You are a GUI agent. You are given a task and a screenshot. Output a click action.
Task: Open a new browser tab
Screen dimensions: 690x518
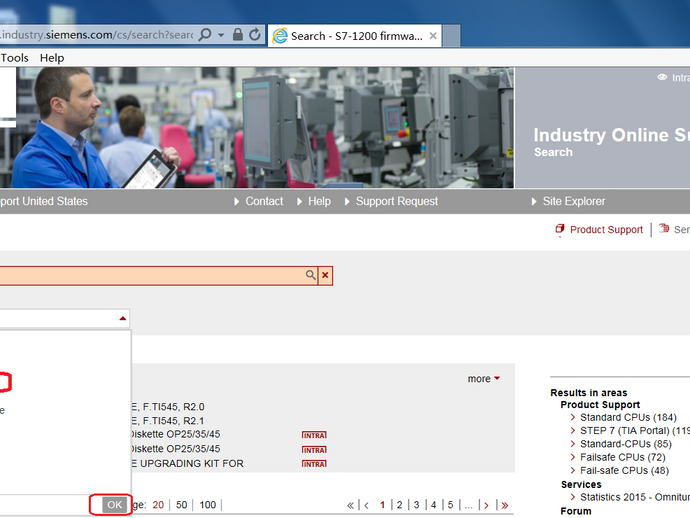pos(451,36)
